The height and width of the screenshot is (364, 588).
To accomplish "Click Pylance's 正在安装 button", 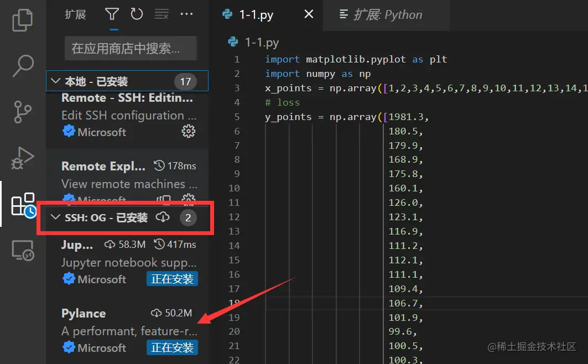I will pos(172,347).
